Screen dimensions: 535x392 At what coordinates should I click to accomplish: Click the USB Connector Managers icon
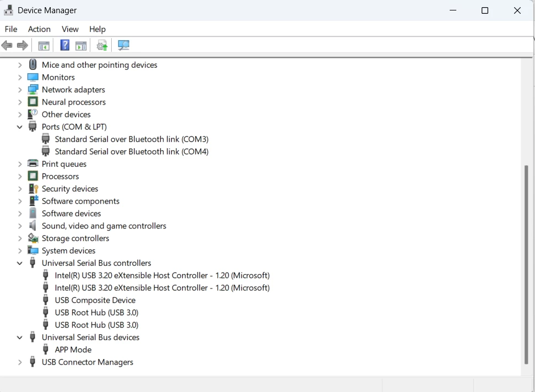pos(32,362)
